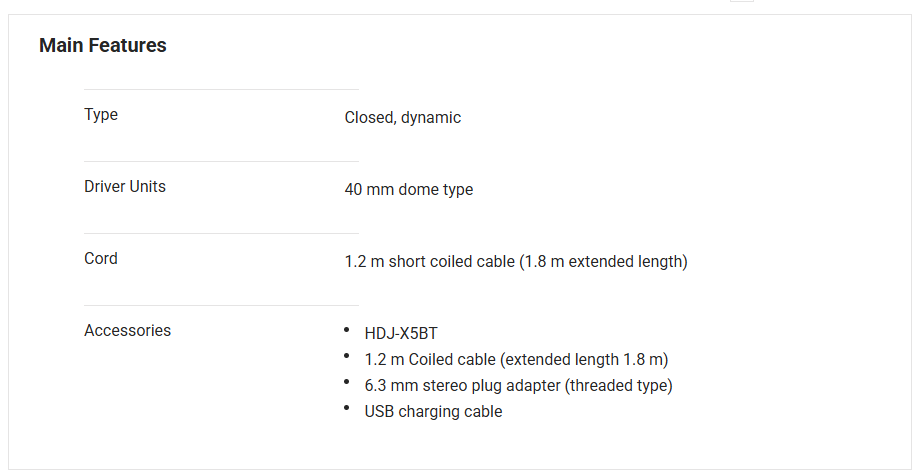The height and width of the screenshot is (474, 919).
Task: Click the bullet beside USB charging cable
Action: click(x=347, y=408)
